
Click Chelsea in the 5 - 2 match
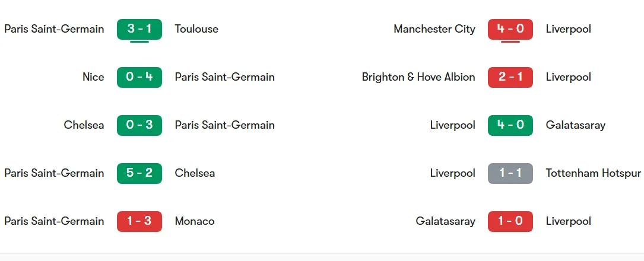click(x=195, y=173)
